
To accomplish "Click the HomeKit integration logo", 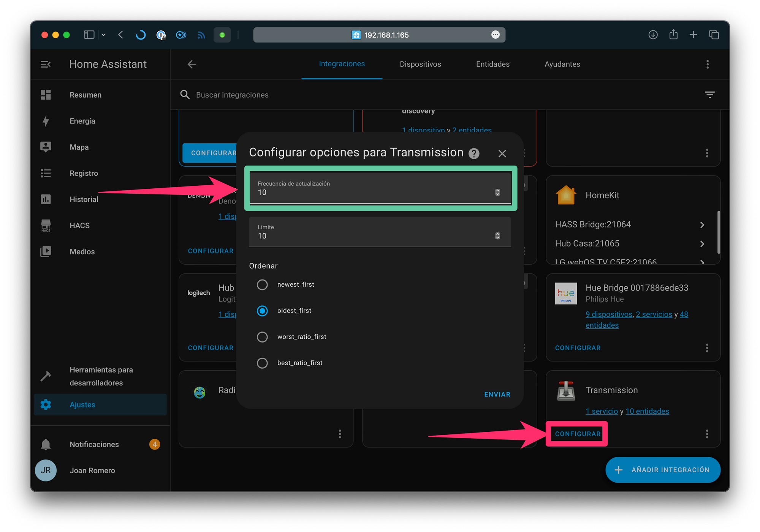I will click(x=566, y=195).
